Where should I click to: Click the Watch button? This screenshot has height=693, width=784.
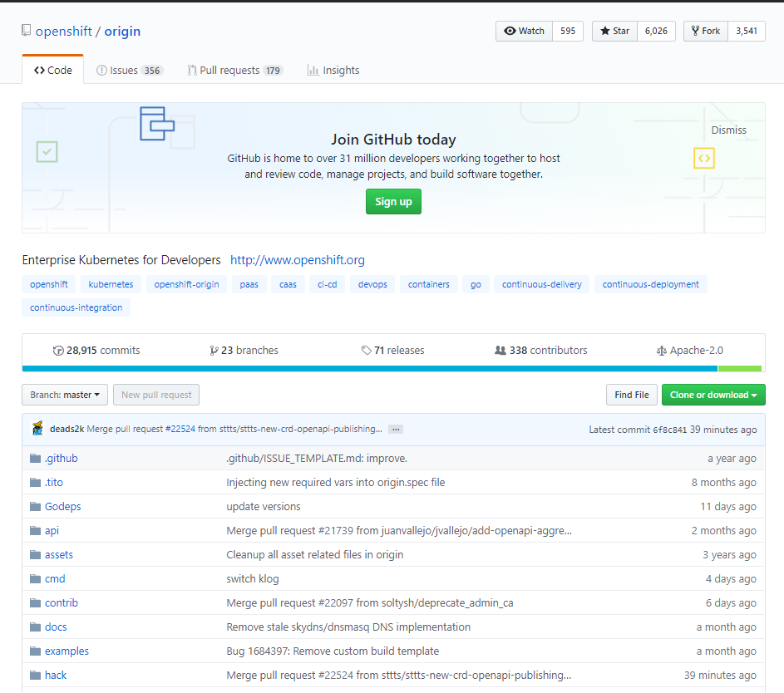click(x=524, y=31)
